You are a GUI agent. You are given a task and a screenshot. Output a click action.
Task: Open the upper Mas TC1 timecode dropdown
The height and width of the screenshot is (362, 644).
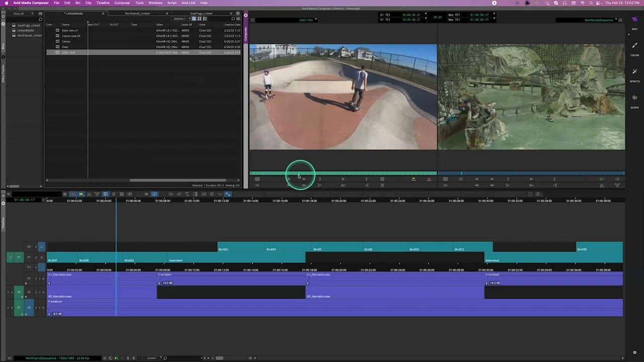point(471,15)
